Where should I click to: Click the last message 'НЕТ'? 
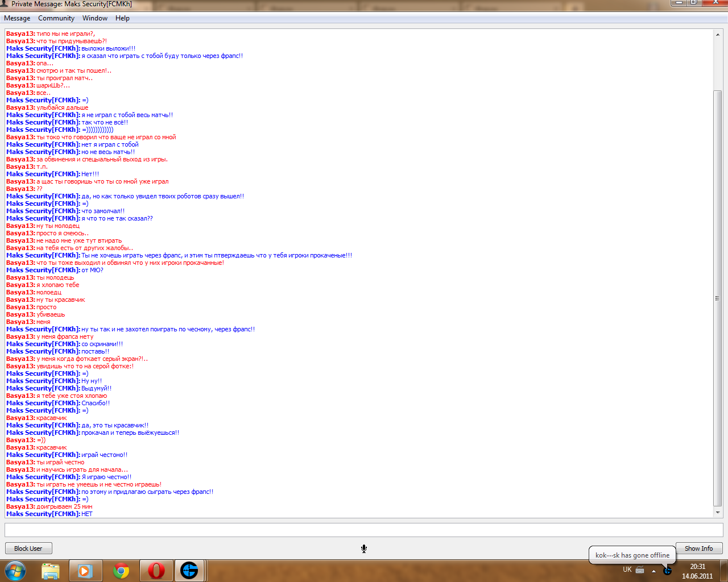pyautogui.click(x=87, y=514)
